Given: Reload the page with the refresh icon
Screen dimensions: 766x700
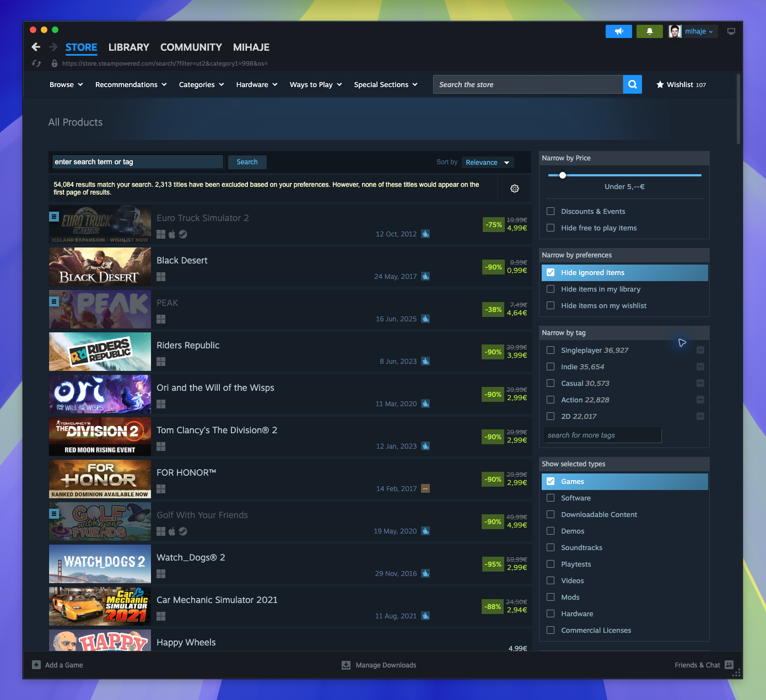Looking at the screenshot, I should (x=36, y=63).
